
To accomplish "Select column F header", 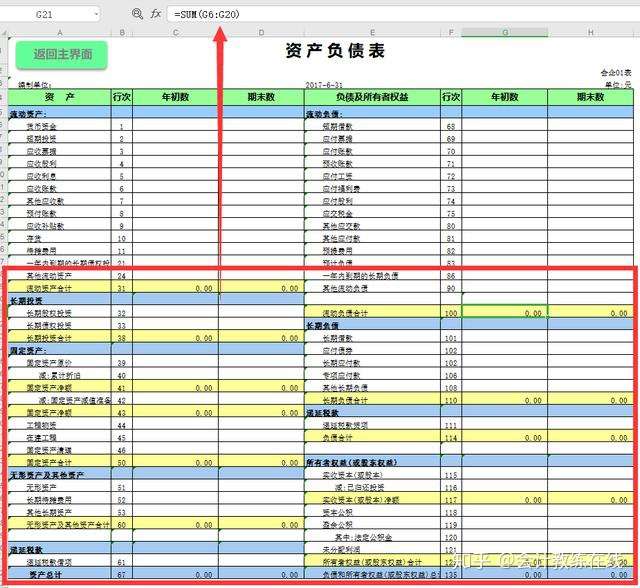I will 451,32.
